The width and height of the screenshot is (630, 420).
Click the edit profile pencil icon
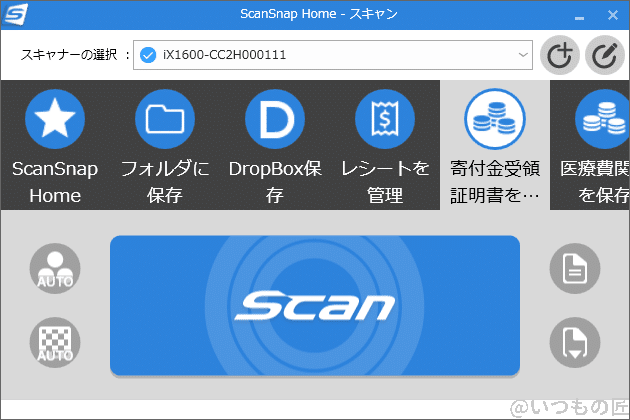(x=604, y=56)
